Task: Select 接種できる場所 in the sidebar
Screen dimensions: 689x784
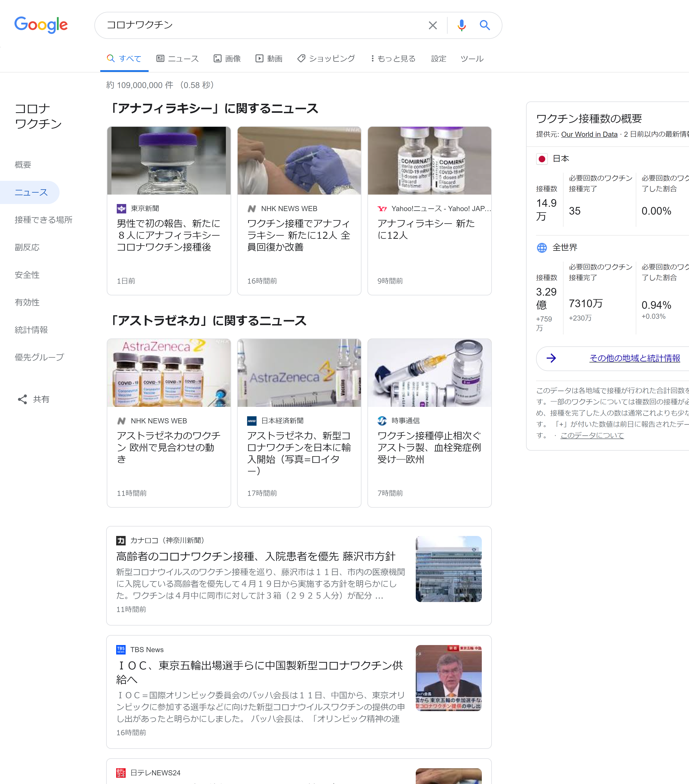Action: (x=43, y=220)
